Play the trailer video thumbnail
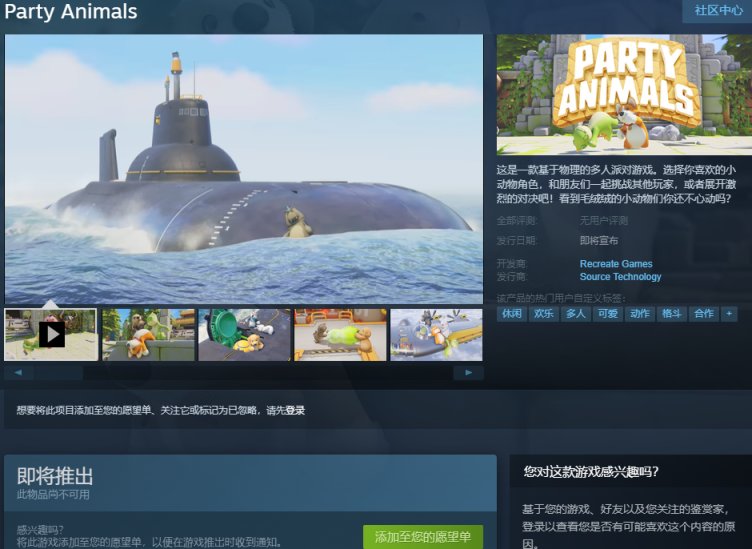The image size is (752, 549). coord(51,334)
